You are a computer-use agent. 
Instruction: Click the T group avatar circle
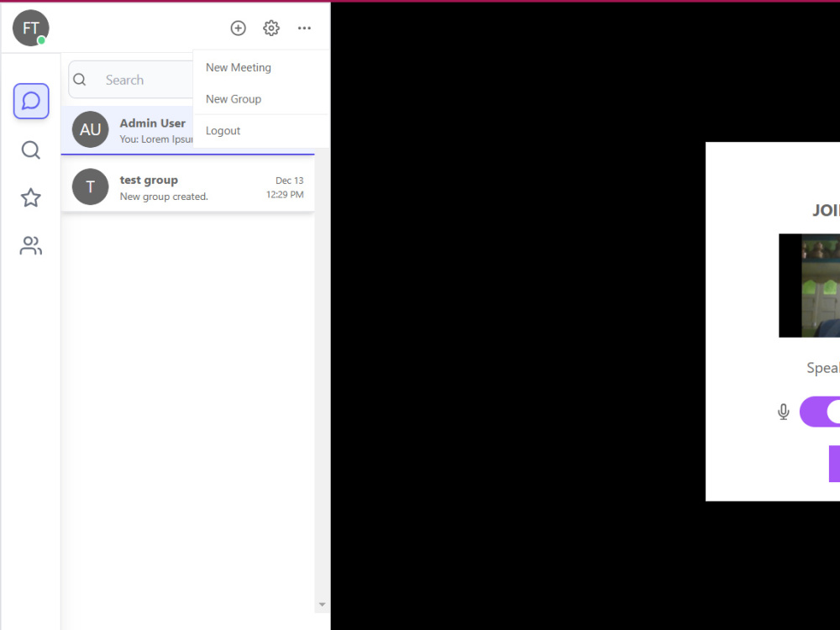pyautogui.click(x=91, y=187)
